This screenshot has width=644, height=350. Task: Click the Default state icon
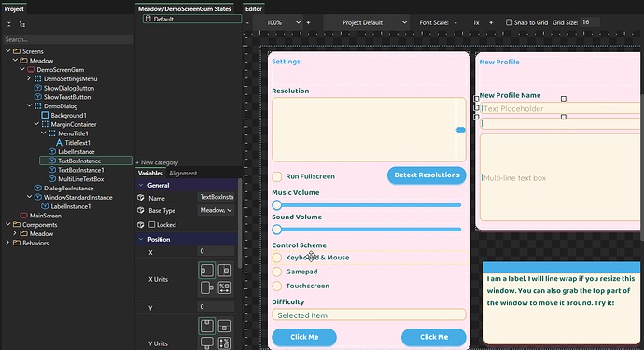pyautogui.click(x=148, y=19)
